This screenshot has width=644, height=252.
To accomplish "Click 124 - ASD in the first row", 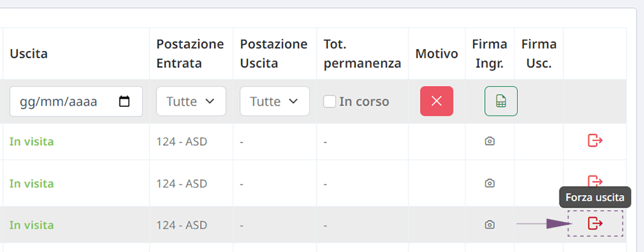I will point(182,142).
